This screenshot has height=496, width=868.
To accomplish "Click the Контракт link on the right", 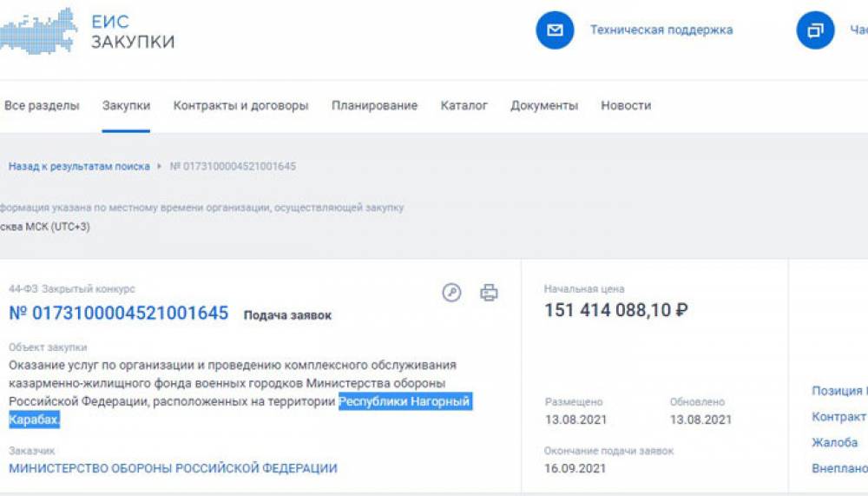I will (x=838, y=417).
